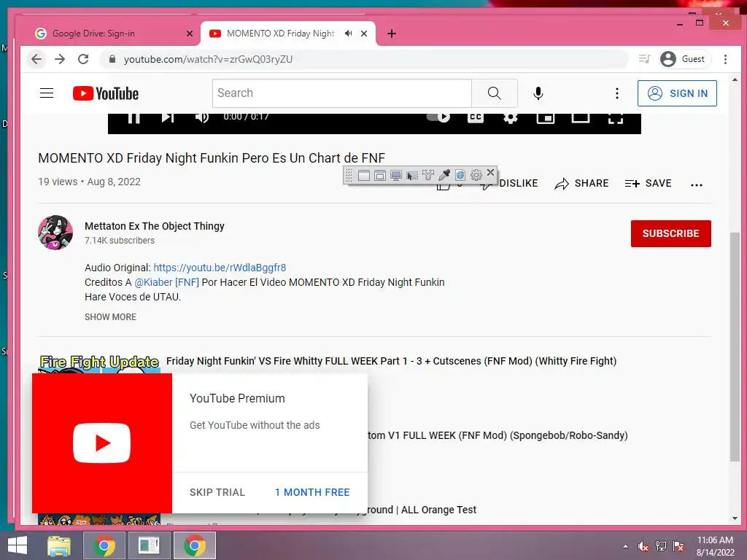This screenshot has height=560, width=747.
Task: Open the @Kiaber [FNF] channel mention
Action: (x=167, y=282)
